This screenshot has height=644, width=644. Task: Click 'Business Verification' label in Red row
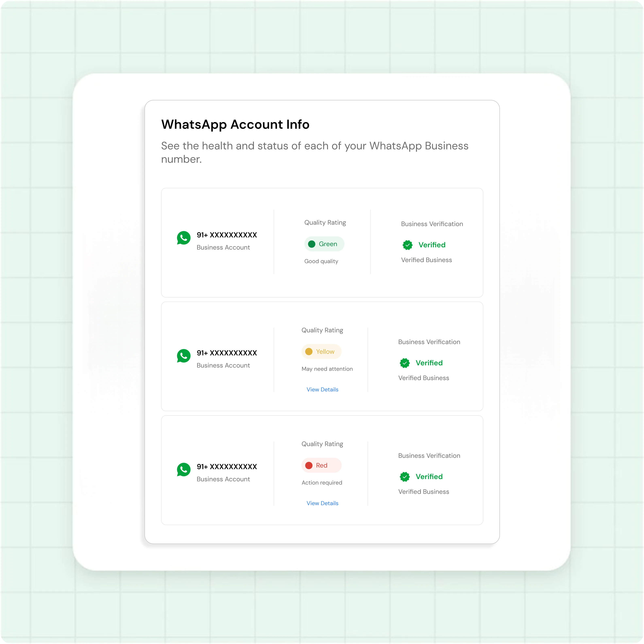click(429, 456)
